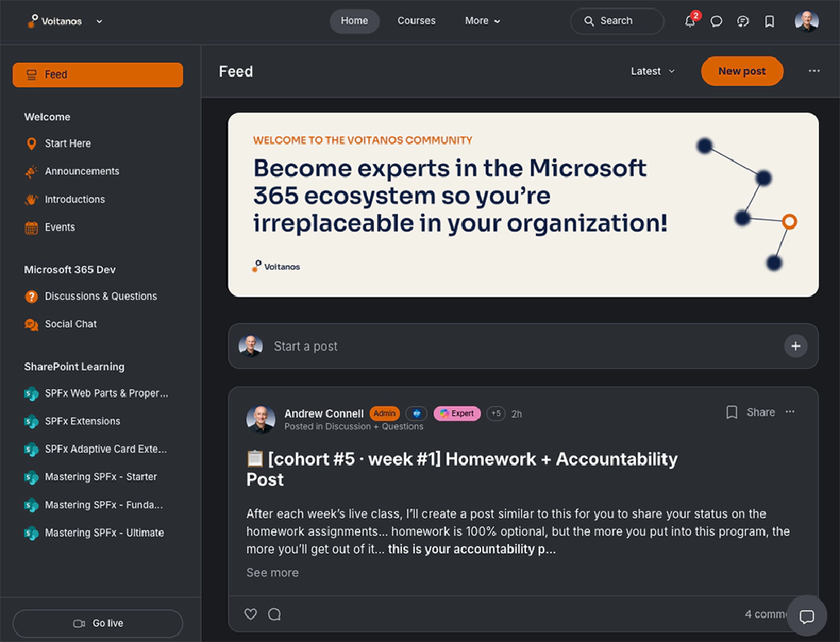Image resolution: width=840 pixels, height=642 pixels.
Task: Click the New post button
Action: point(742,71)
